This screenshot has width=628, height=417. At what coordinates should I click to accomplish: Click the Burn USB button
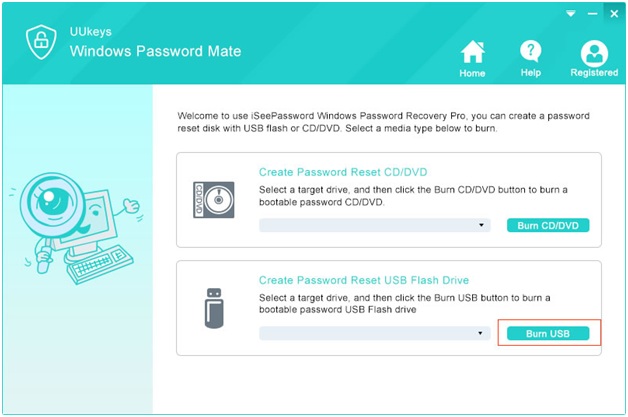[x=548, y=333]
